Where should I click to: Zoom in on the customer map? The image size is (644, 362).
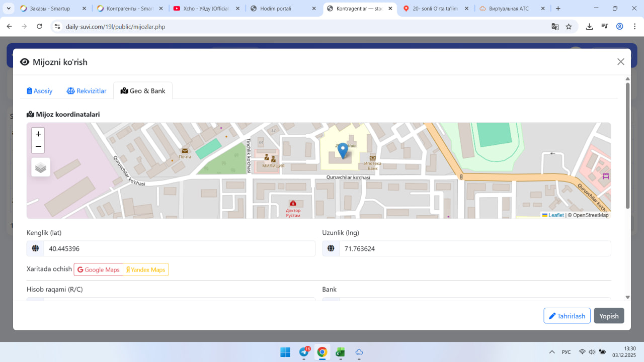point(38,134)
